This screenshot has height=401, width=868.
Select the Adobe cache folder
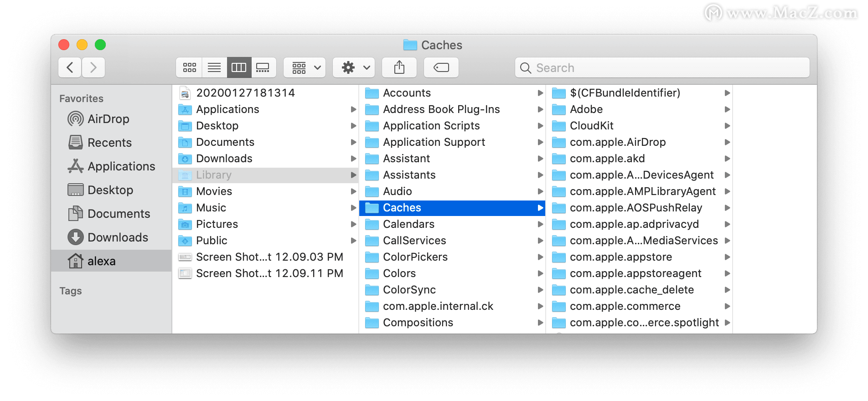[639, 109]
